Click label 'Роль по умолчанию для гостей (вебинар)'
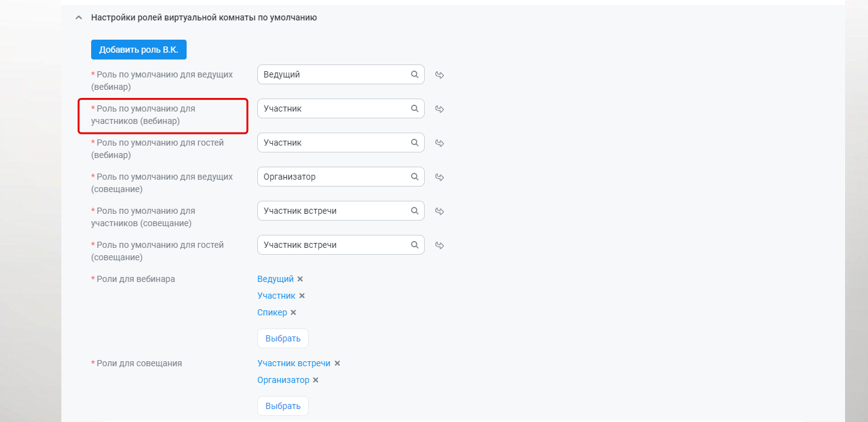This screenshot has width=868, height=422. tap(157, 149)
